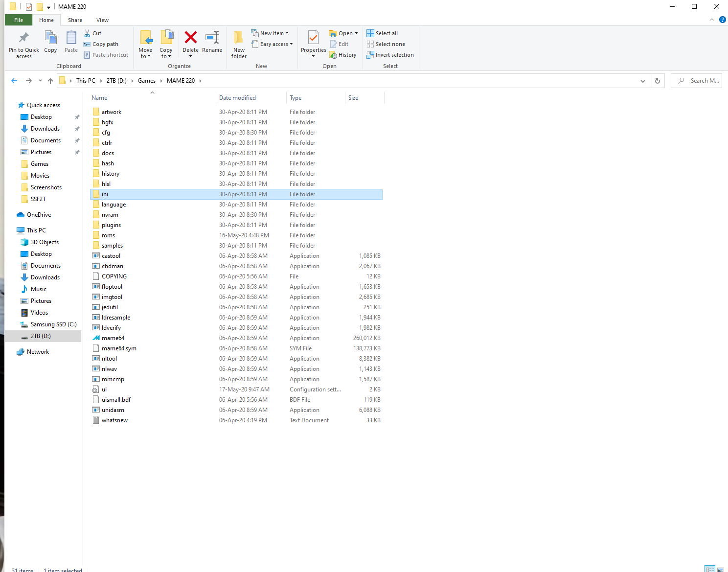728x572 pixels.
Task: Open History for the selected item
Action: (343, 55)
